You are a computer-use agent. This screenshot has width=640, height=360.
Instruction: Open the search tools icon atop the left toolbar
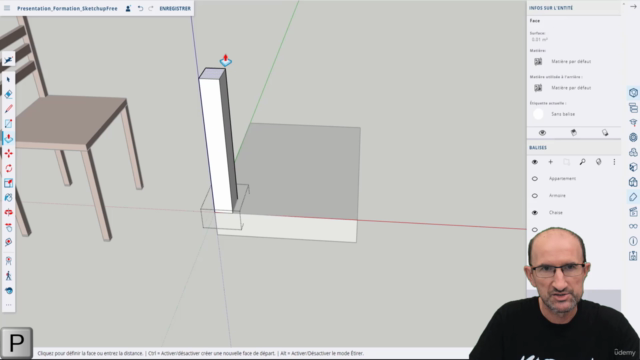[9, 60]
